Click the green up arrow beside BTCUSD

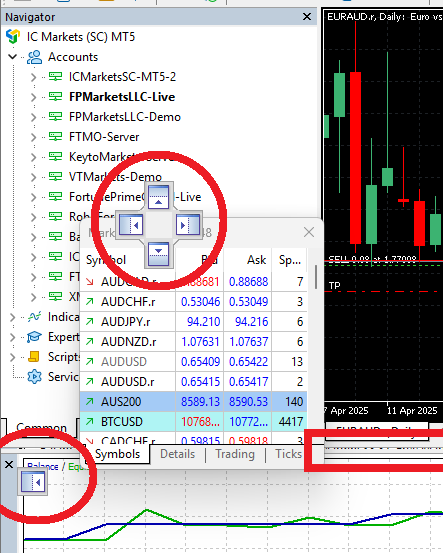[90, 421]
